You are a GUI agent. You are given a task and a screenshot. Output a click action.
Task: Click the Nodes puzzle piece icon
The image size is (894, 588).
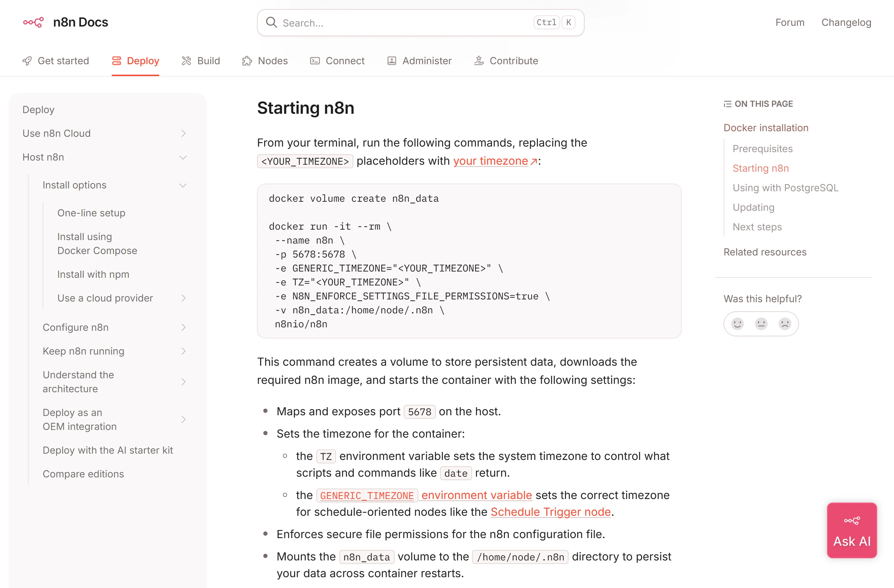(x=247, y=61)
